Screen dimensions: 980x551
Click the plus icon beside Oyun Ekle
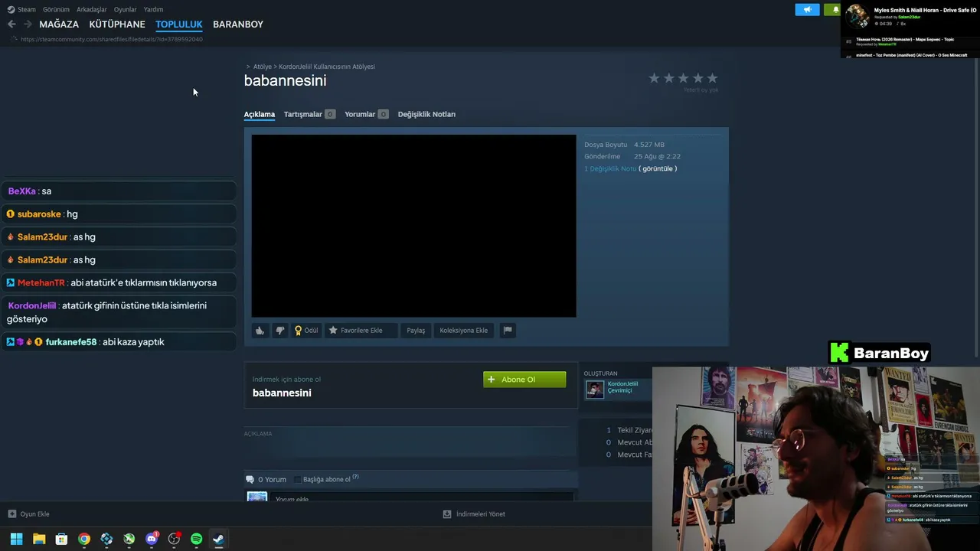(x=11, y=514)
